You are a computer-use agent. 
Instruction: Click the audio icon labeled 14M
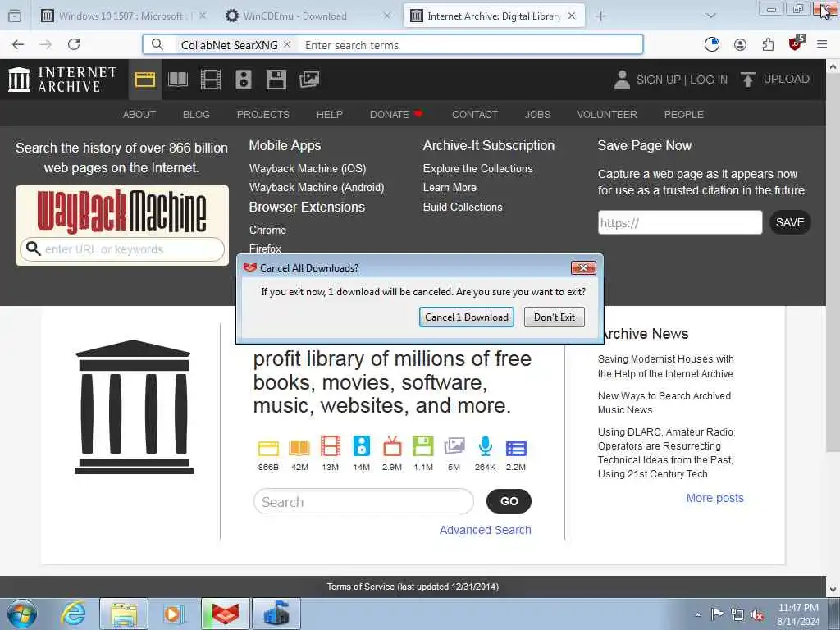tap(362, 446)
